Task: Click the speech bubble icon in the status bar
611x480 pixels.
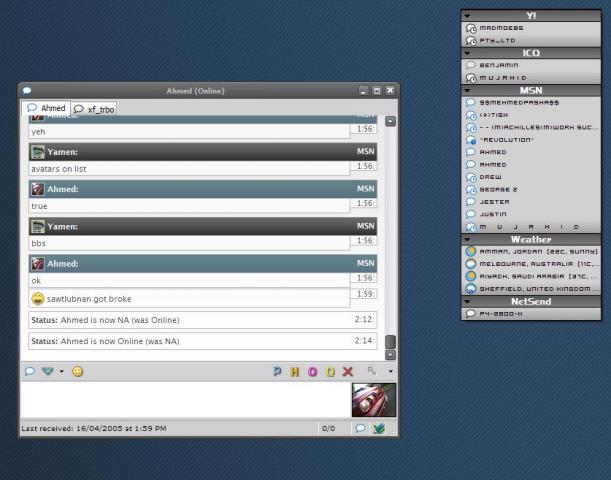Action: pos(360,429)
